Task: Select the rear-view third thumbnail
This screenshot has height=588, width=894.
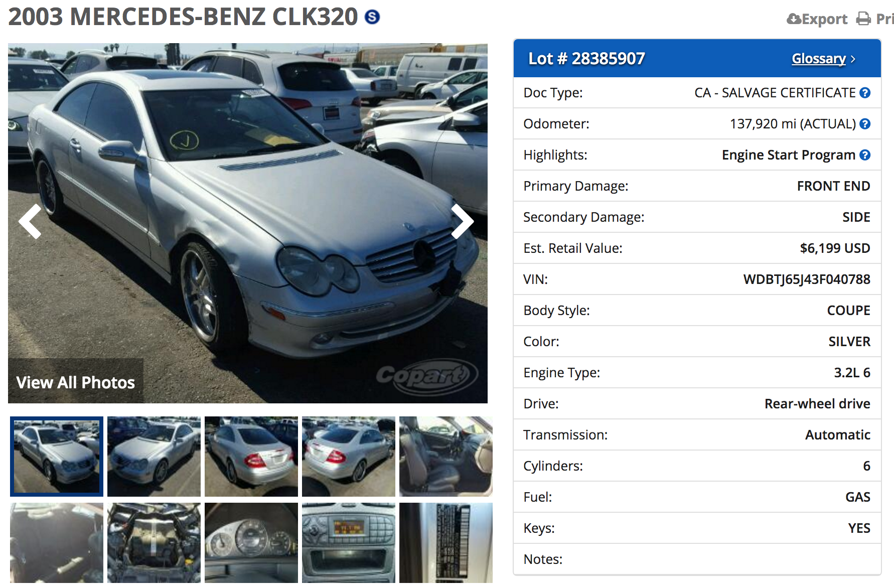Action: tap(251, 457)
